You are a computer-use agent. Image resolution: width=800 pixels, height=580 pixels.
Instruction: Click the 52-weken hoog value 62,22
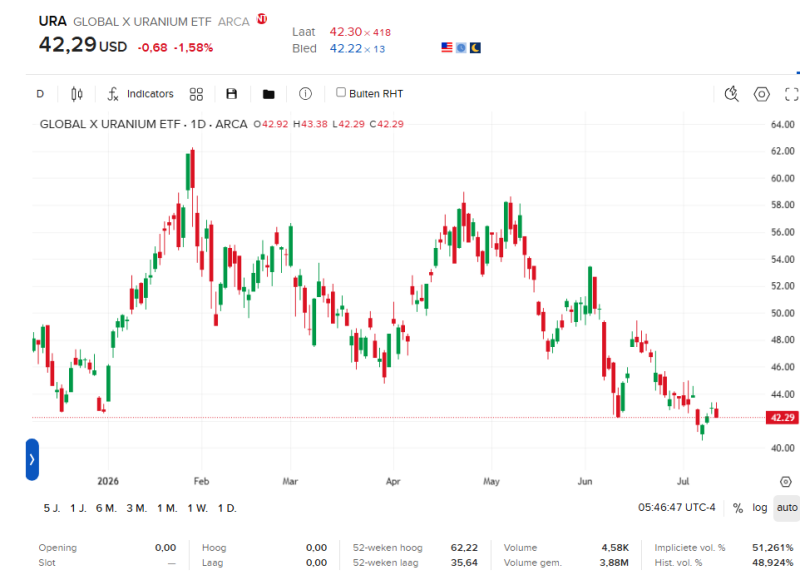[x=464, y=547]
